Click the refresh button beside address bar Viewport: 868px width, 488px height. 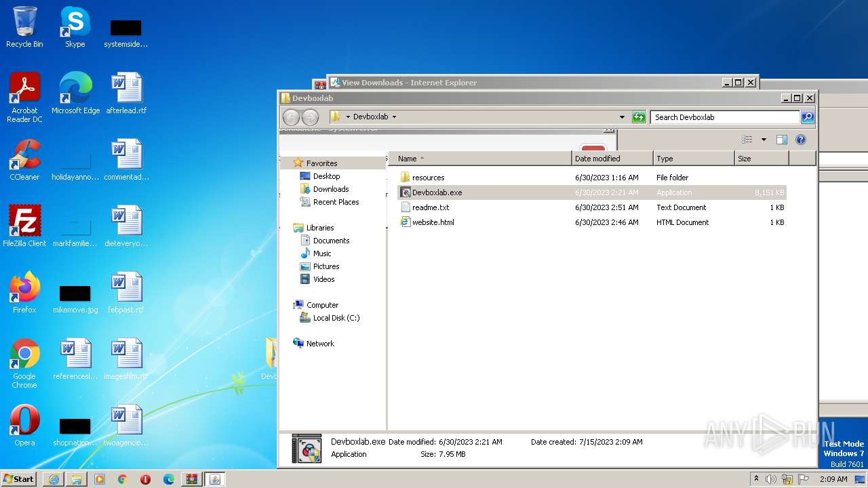pyautogui.click(x=639, y=117)
